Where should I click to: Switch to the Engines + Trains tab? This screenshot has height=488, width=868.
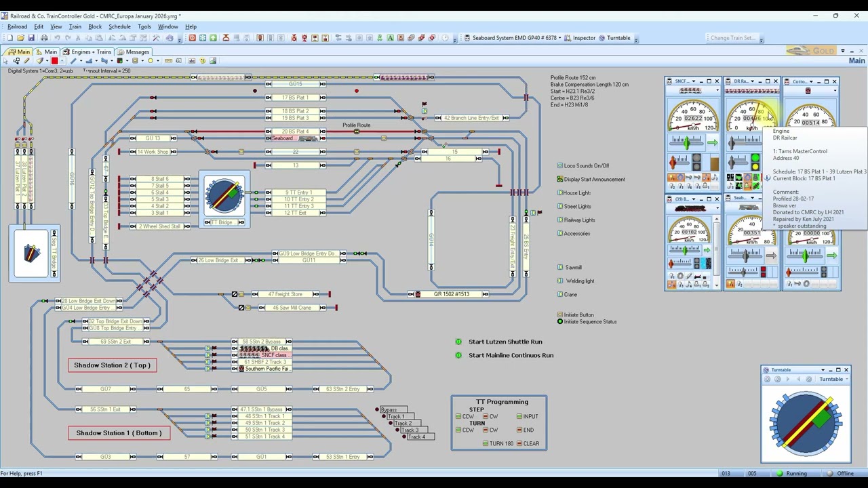[x=87, y=52]
